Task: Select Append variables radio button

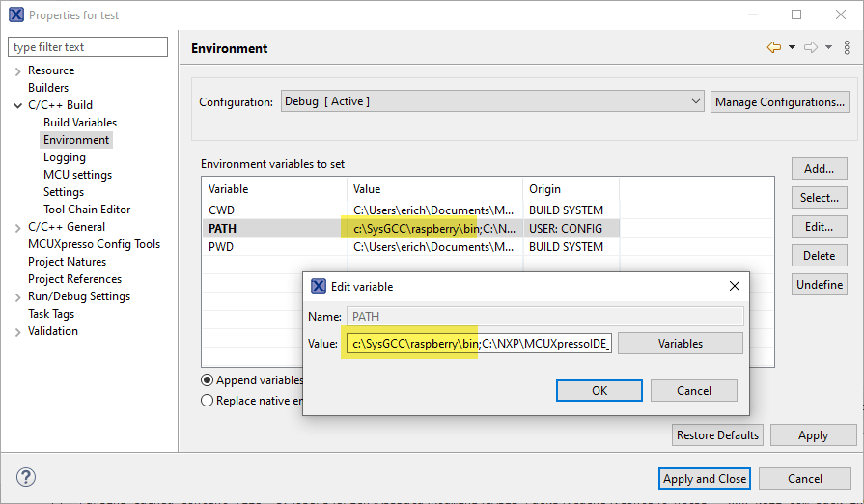Action: 208,380
